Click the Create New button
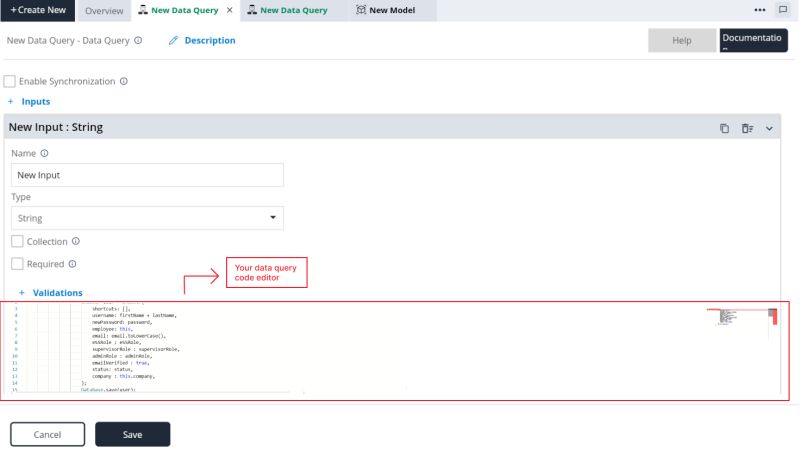The width and height of the screenshot is (800, 463). coord(38,10)
